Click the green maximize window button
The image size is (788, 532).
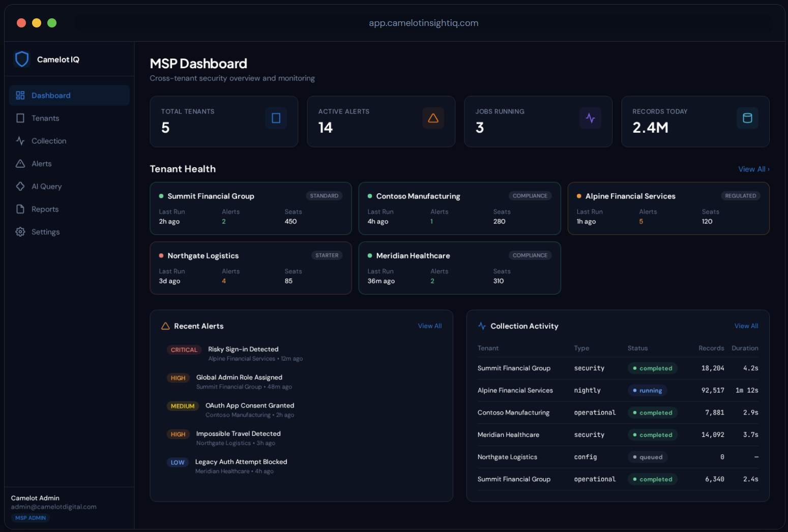point(52,23)
